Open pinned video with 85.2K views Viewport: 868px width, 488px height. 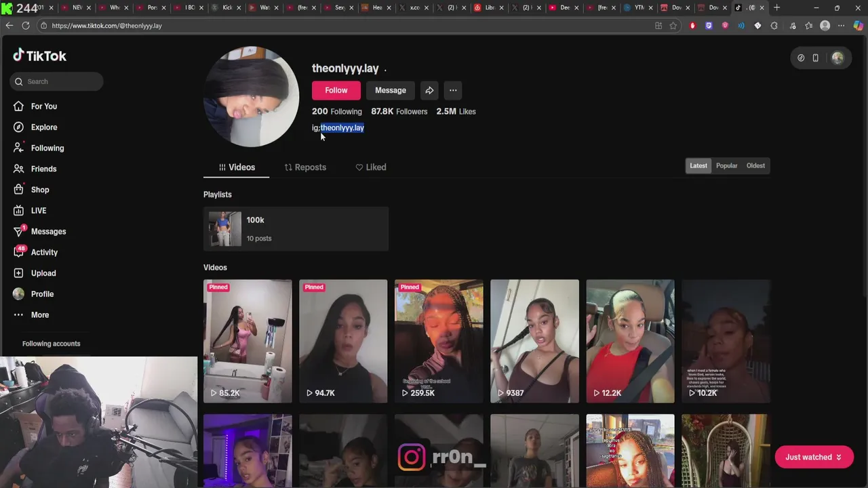(248, 341)
